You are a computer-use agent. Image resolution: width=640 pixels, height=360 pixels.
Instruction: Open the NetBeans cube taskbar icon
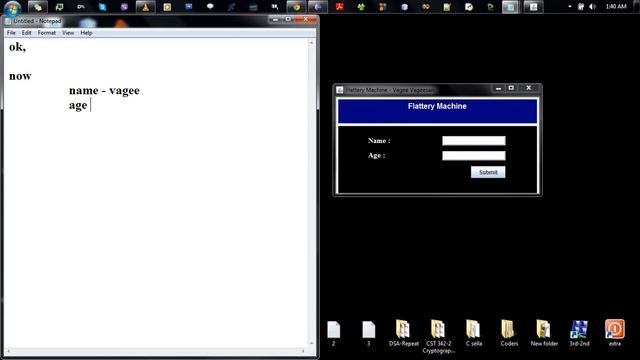[404, 7]
